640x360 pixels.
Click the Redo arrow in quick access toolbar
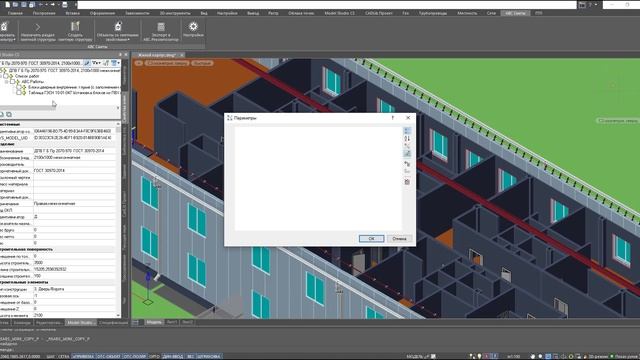[52, 4]
